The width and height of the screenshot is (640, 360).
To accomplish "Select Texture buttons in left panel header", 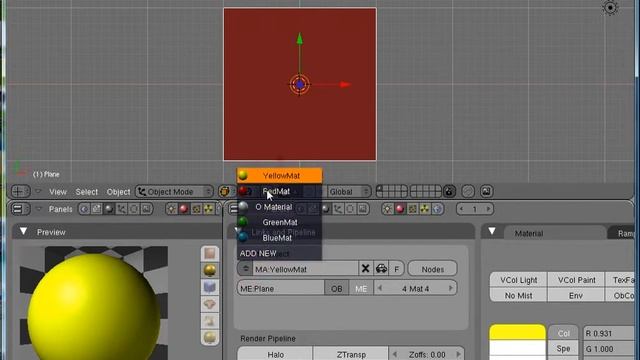I will (196, 209).
